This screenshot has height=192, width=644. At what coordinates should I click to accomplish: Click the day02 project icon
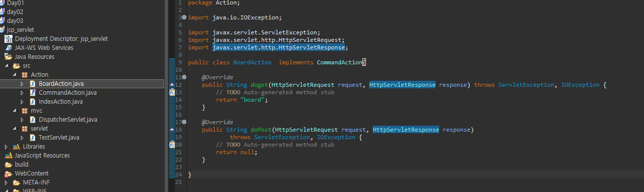2,11
